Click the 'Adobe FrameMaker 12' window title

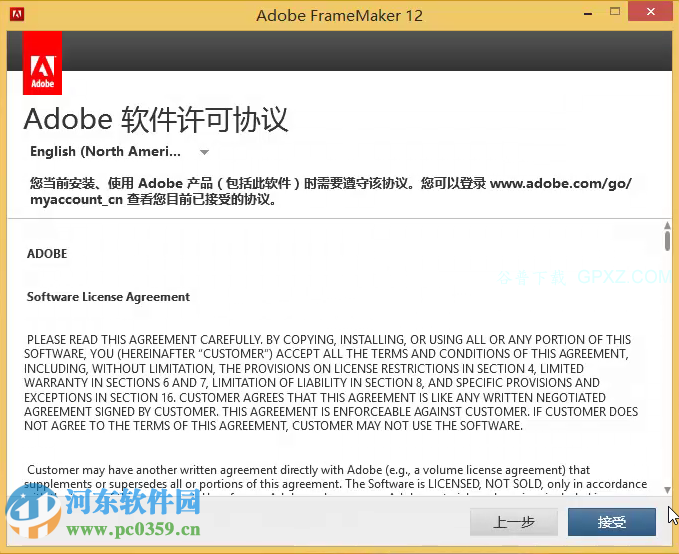point(340,16)
